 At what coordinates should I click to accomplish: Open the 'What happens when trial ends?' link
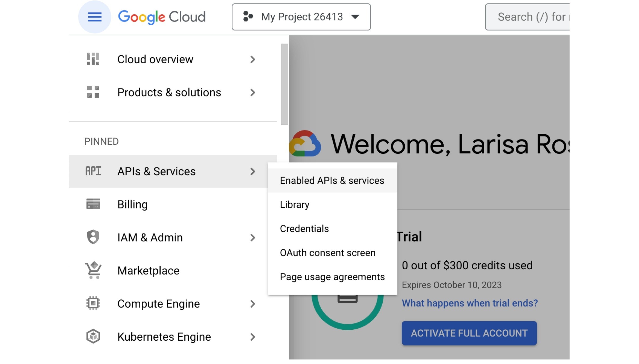tap(470, 303)
